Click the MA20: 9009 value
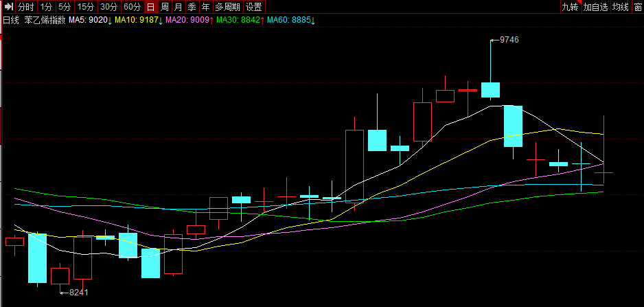The image size is (644, 307). 187,20
